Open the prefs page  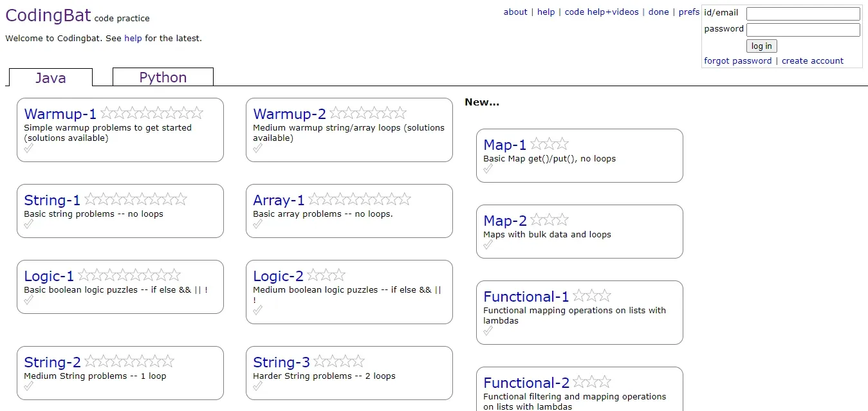688,12
